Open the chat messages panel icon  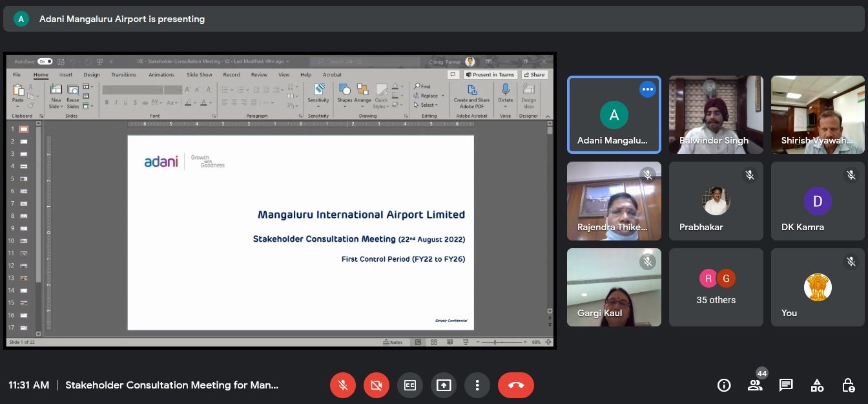pyautogui.click(x=786, y=385)
